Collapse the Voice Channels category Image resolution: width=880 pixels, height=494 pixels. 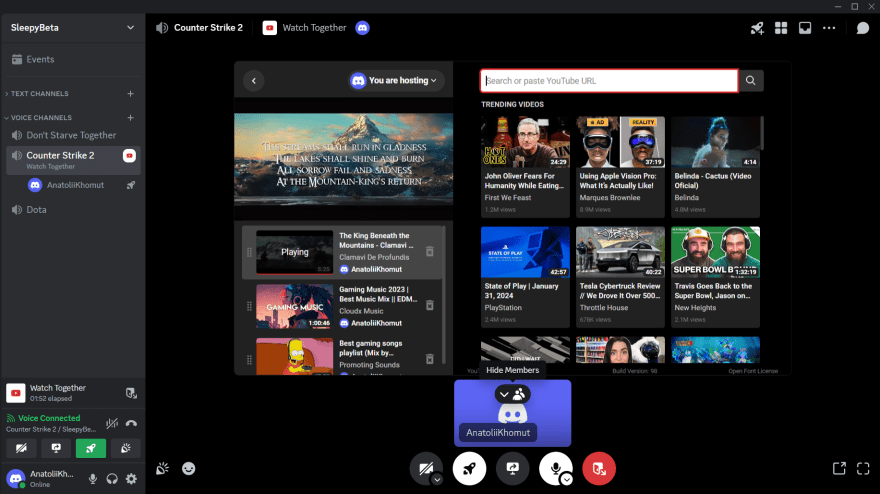point(40,118)
